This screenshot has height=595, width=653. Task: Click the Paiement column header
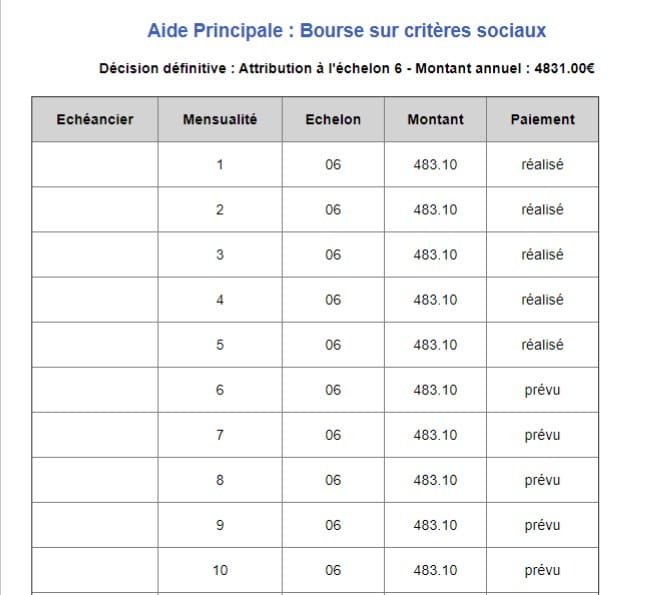tap(543, 119)
